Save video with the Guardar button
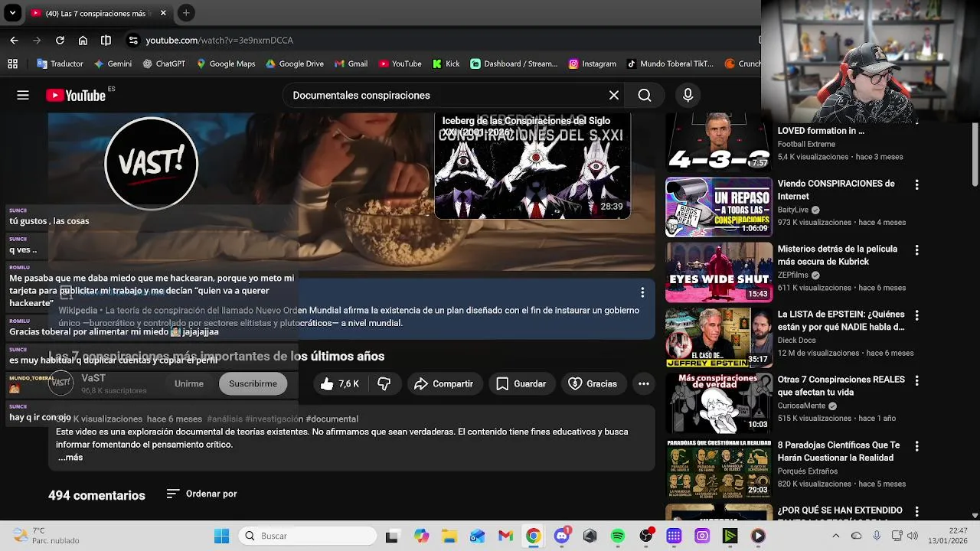Screen dimensions: 980x551 [x=521, y=383]
